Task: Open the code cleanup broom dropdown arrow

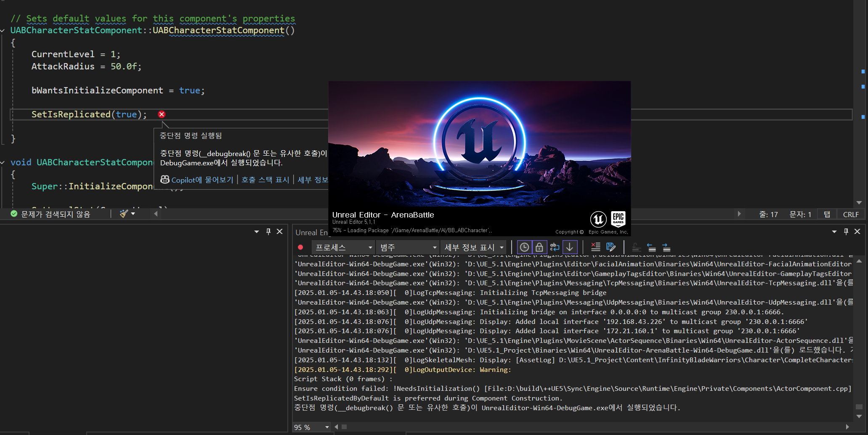Action: [133, 214]
